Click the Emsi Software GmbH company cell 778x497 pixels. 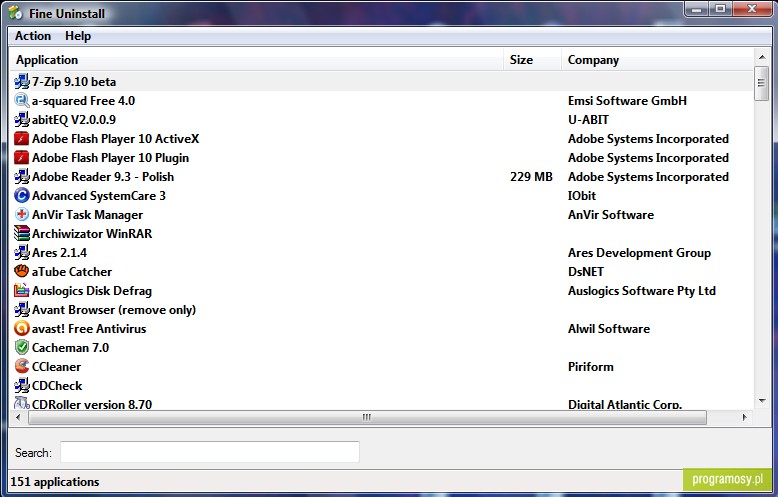click(627, 101)
